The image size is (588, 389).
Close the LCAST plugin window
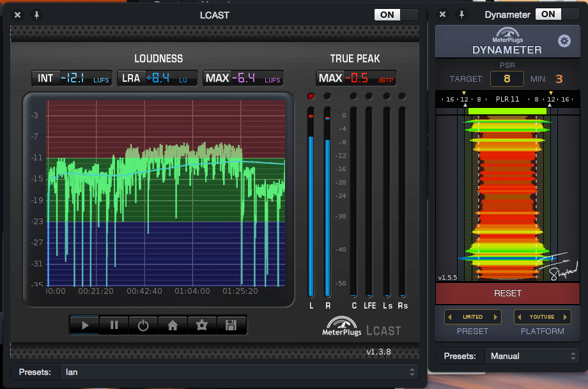point(18,15)
